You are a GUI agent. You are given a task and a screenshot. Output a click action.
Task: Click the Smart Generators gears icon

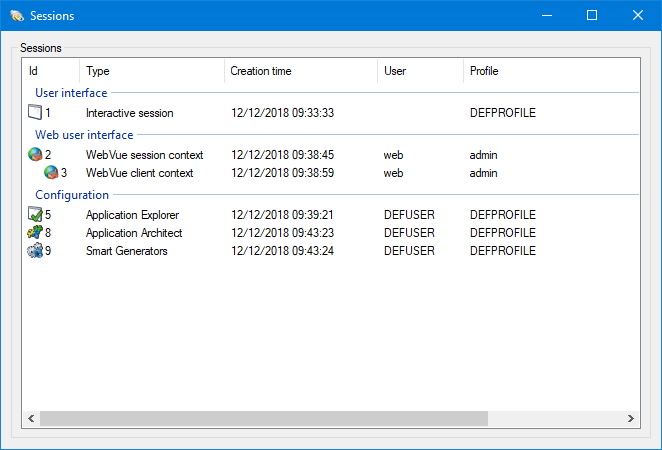click(35, 250)
